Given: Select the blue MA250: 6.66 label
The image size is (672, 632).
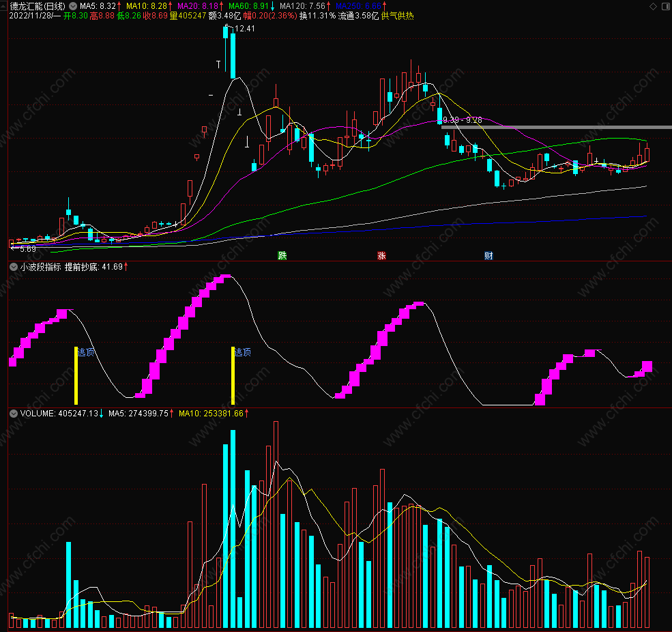Looking at the screenshot, I should coord(358,6).
